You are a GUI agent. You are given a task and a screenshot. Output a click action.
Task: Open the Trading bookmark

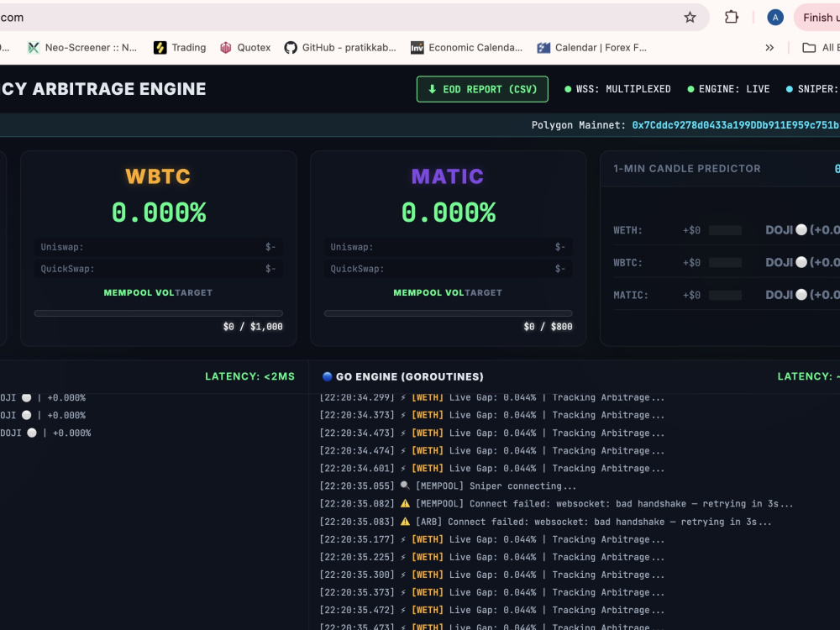coord(180,48)
